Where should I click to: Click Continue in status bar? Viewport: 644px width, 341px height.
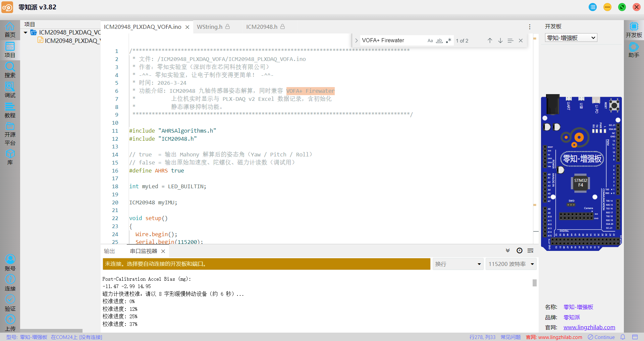click(601, 337)
